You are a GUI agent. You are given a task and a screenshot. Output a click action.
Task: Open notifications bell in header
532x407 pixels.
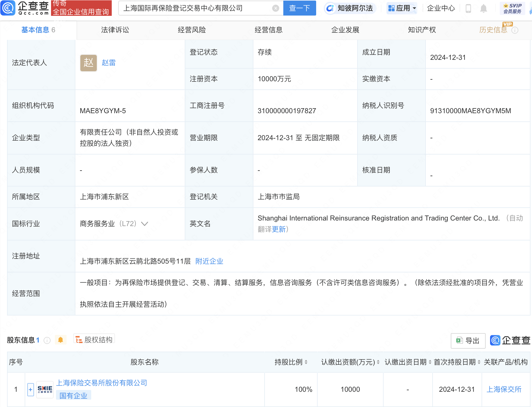[484, 9]
